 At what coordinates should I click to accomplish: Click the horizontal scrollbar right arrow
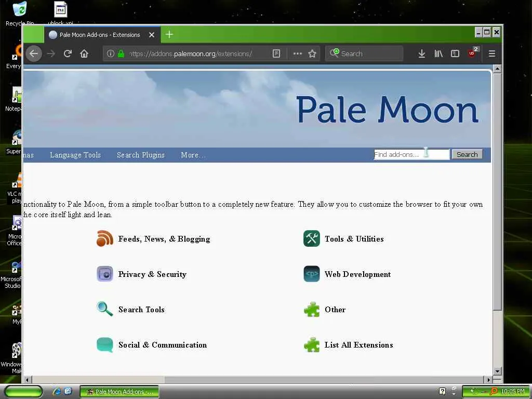click(488, 379)
